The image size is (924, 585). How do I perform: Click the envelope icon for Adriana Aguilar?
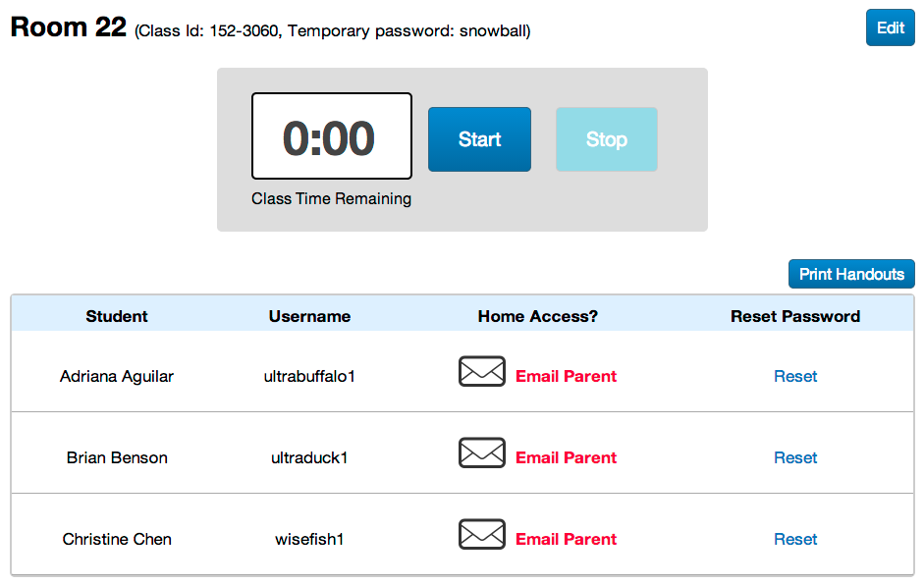pyautogui.click(x=482, y=372)
